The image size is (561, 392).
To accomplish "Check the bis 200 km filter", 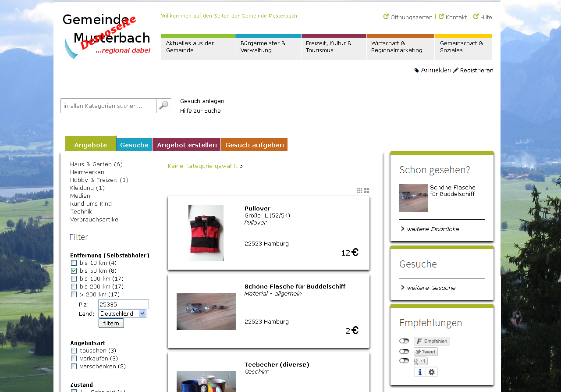I will coord(74,287).
